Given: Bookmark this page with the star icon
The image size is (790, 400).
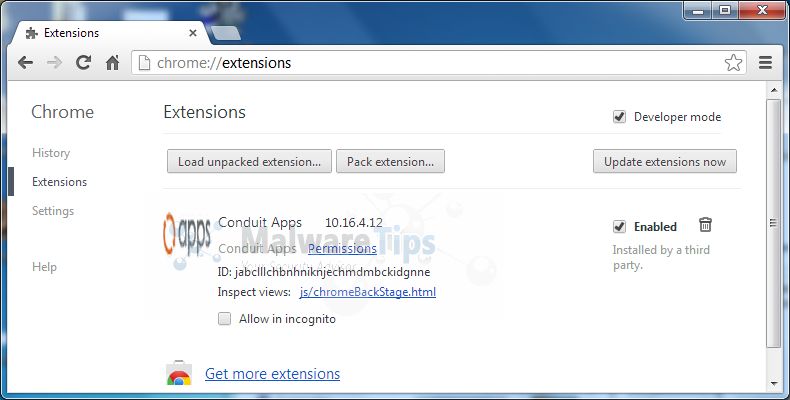Looking at the screenshot, I should click(733, 63).
